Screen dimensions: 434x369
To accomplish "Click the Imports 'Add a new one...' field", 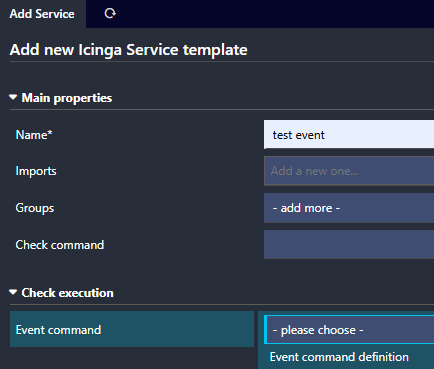I will click(x=349, y=171).
